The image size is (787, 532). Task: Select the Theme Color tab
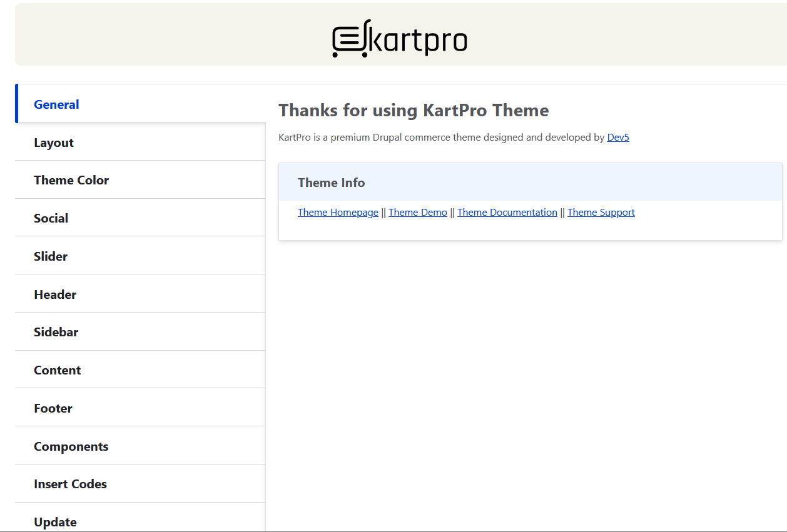(x=71, y=180)
